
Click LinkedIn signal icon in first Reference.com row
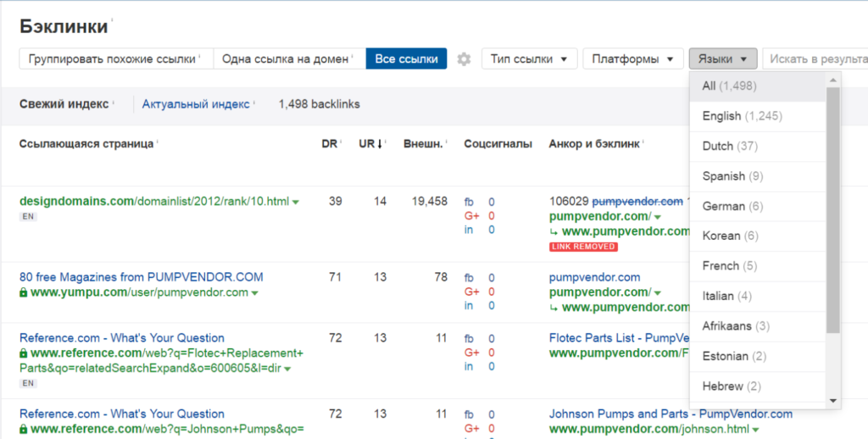[x=469, y=367]
